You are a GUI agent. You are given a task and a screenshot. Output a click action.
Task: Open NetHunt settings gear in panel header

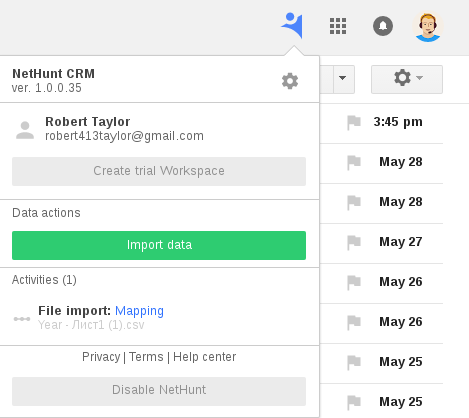(x=290, y=81)
